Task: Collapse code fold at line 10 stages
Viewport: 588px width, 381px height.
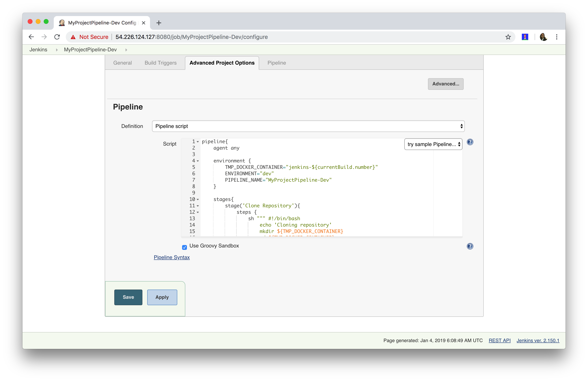Action: point(198,200)
